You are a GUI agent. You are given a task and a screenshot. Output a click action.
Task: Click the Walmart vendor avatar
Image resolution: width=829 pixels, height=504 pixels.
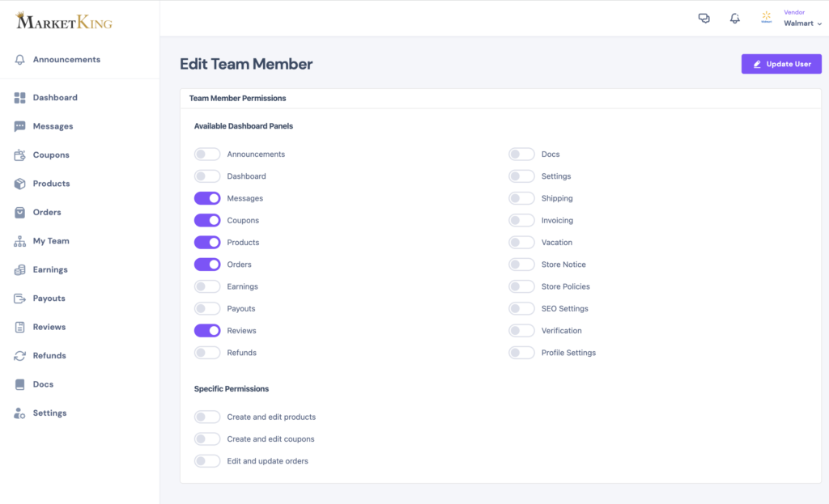click(x=766, y=18)
